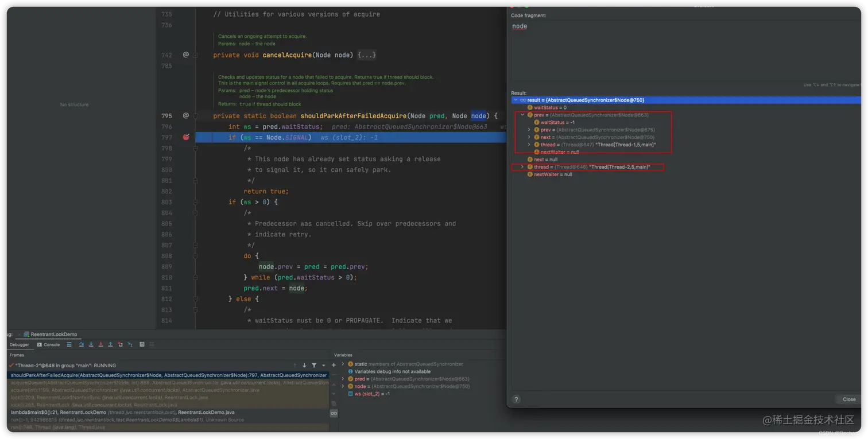Click the watch glasses icon on the result row
868x439 pixels.
(x=523, y=100)
